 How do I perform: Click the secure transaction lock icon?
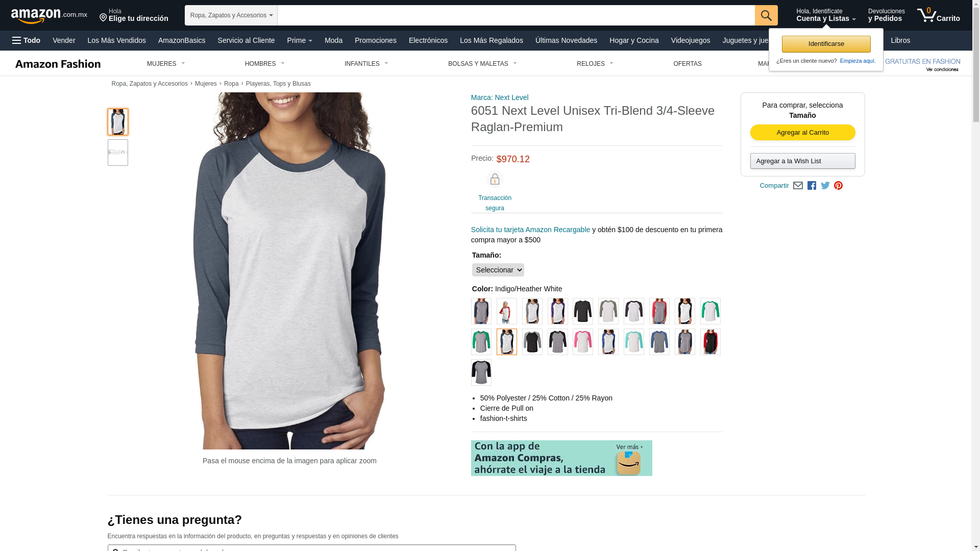pyautogui.click(x=495, y=180)
